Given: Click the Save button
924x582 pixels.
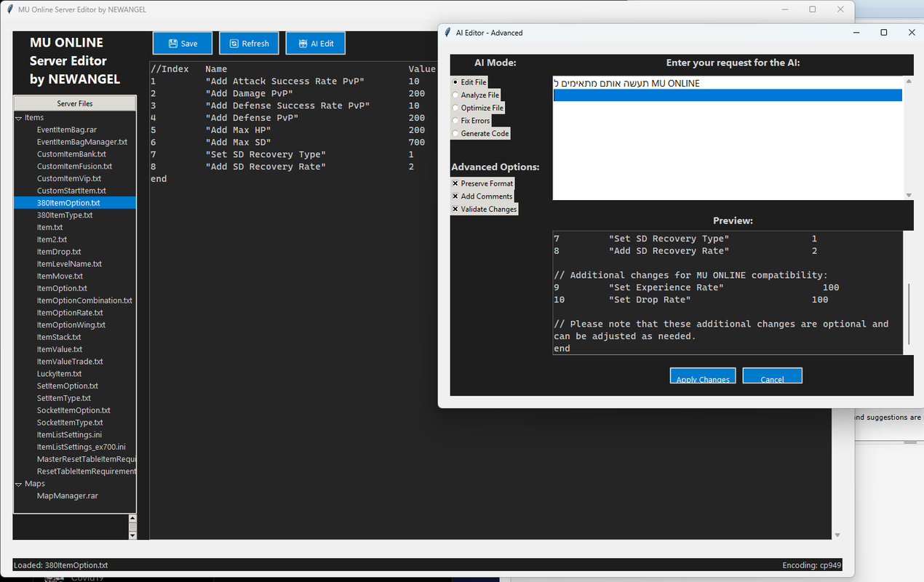Looking at the screenshot, I should pos(183,44).
